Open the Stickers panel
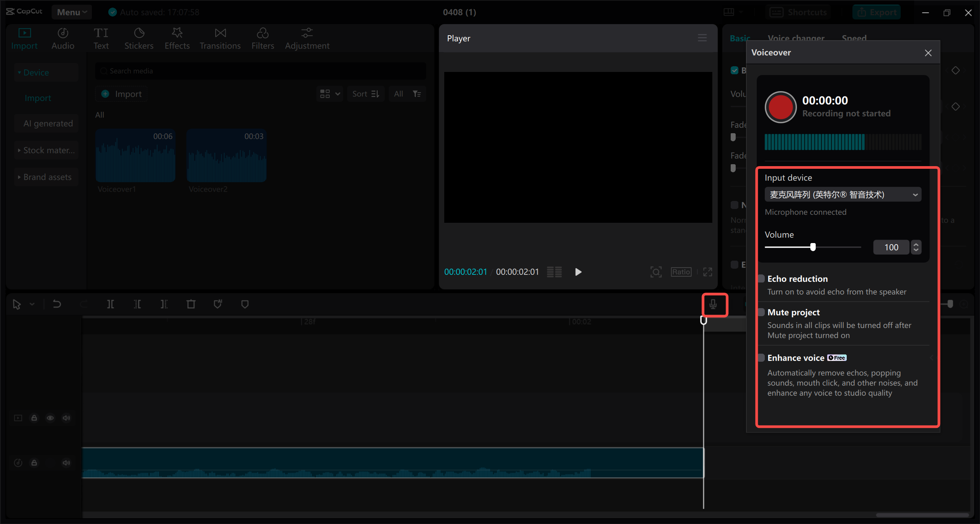The height and width of the screenshot is (524, 980). pyautogui.click(x=138, y=38)
